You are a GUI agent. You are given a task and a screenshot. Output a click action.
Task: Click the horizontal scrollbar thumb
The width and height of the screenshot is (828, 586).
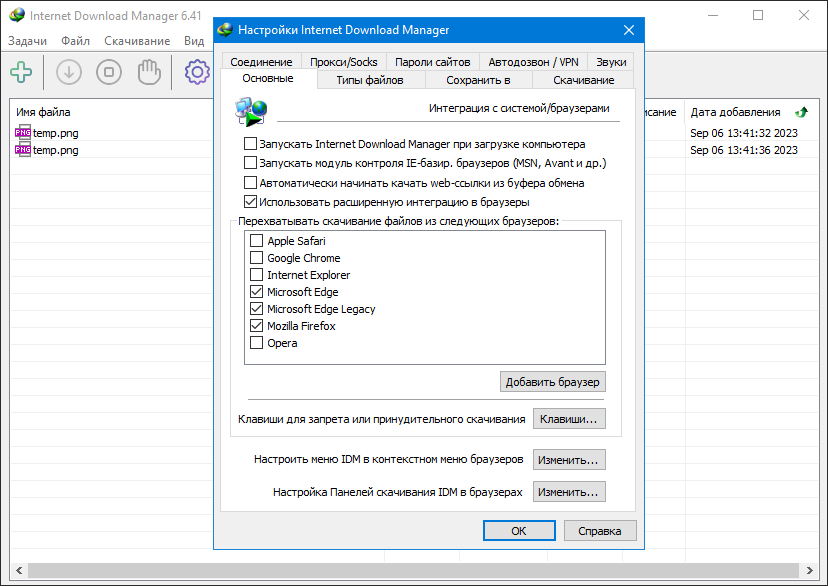(x=413, y=570)
